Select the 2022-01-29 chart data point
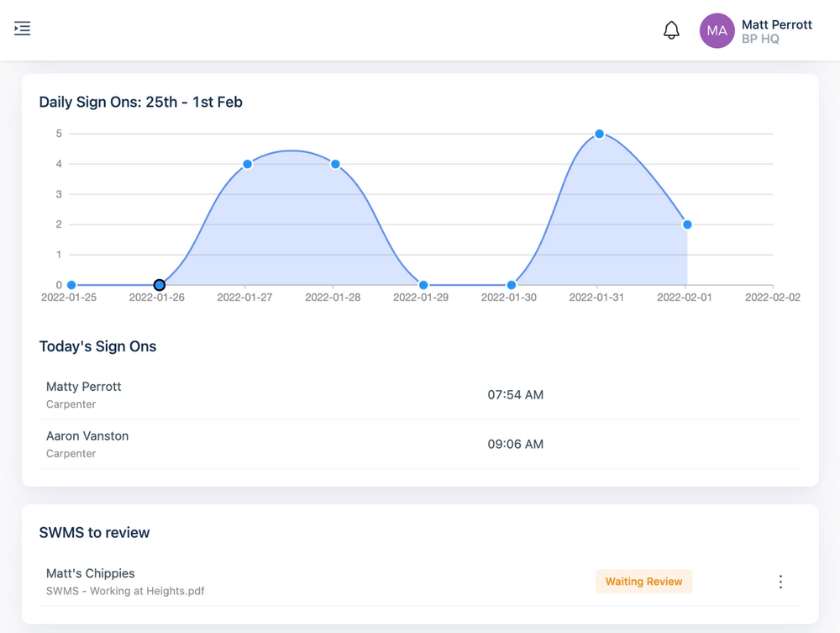The image size is (840, 633). (423, 285)
